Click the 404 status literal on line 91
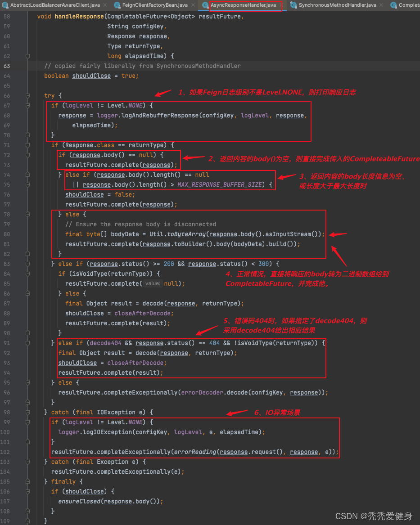This screenshot has width=420, height=525. pyautogui.click(x=214, y=343)
